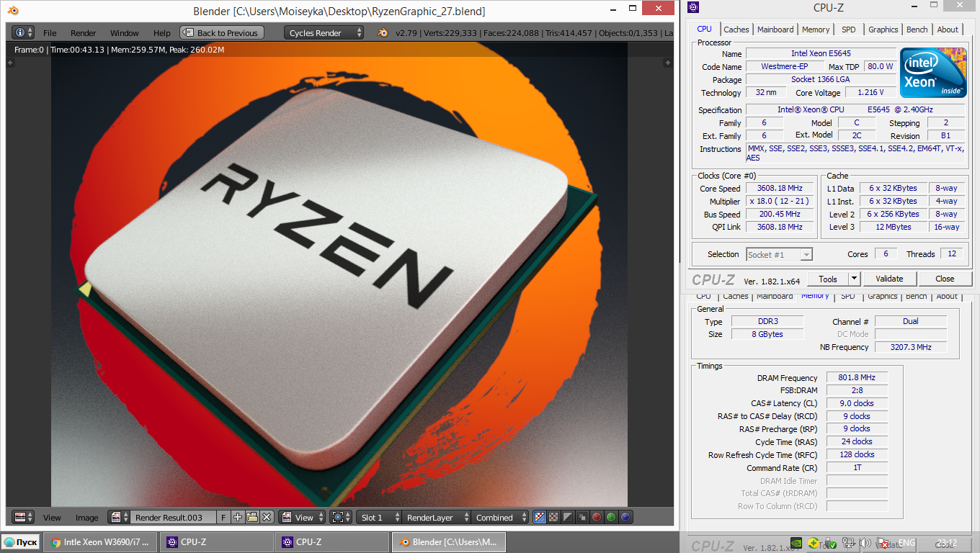This screenshot has width=980, height=553.
Task: Open the Image editor type selector
Action: pyautogui.click(x=23, y=517)
